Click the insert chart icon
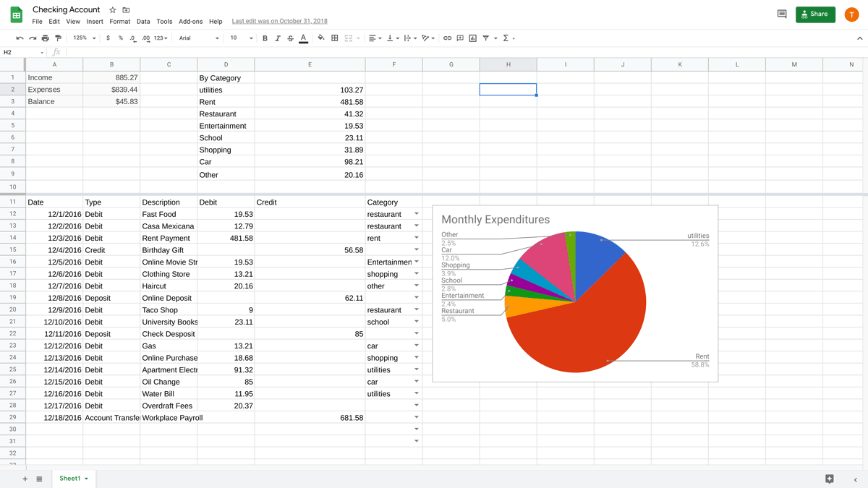The width and height of the screenshot is (868, 488). coord(473,38)
